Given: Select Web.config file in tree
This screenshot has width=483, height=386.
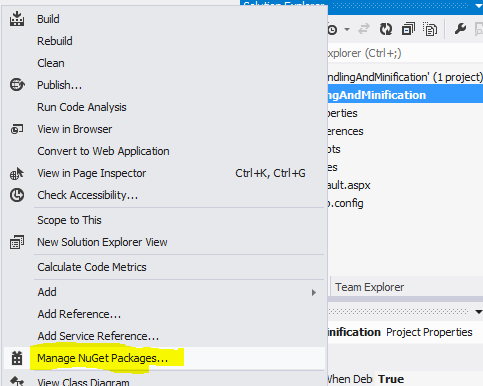Looking at the screenshot, I should click(346, 203).
